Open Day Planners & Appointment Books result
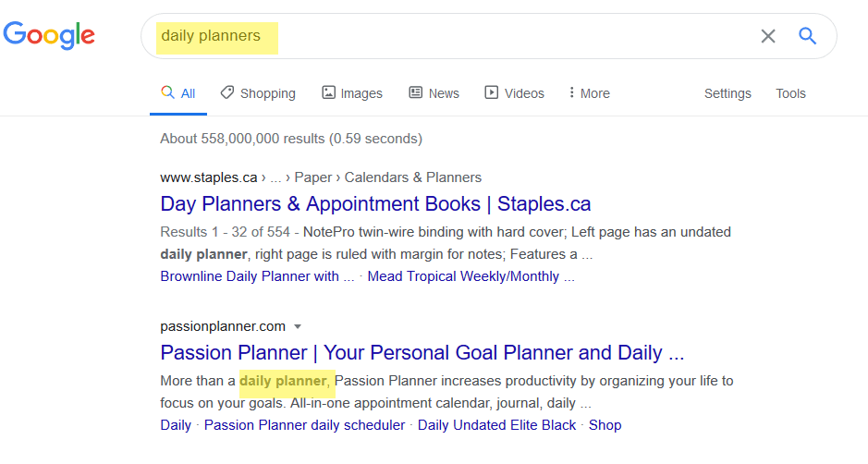Viewport: 868px width, 464px height. (x=375, y=203)
